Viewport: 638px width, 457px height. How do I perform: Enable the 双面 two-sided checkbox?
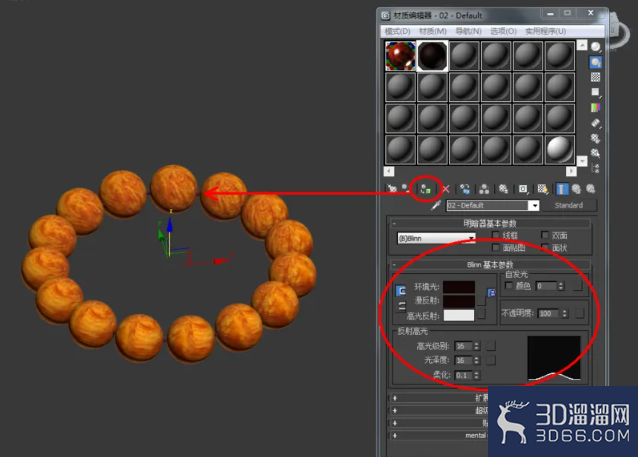point(544,235)
